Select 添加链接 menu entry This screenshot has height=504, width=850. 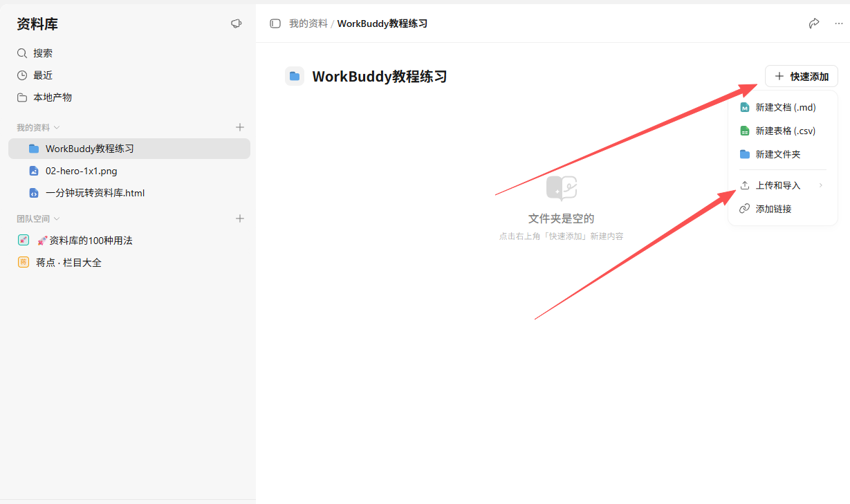click(x=783, y=209)
